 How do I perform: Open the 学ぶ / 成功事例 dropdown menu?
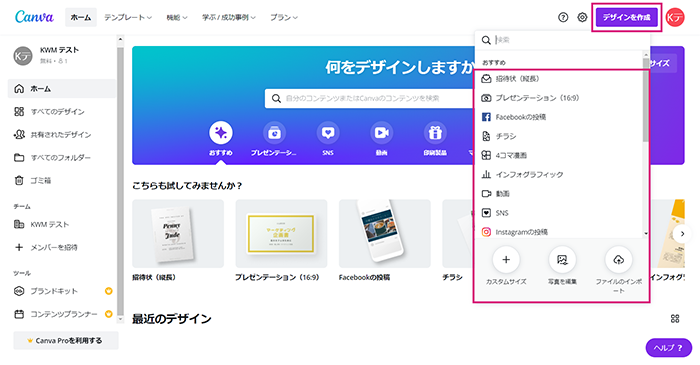tap(229, 17)
